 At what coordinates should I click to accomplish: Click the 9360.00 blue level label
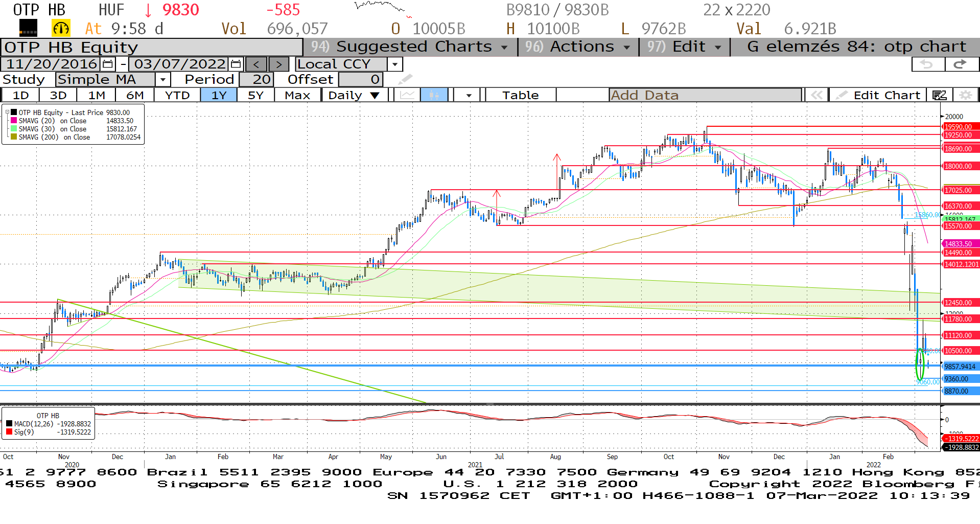(961, 379)
